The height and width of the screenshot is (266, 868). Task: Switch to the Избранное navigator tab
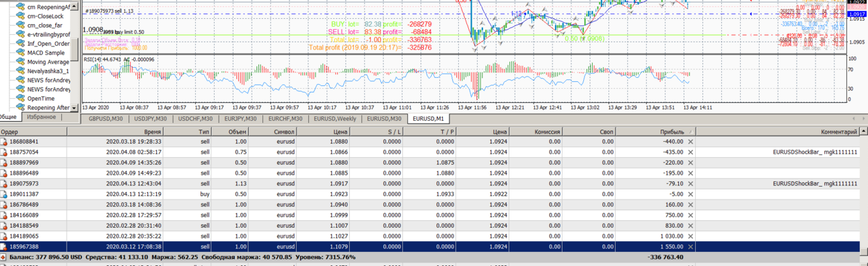42,118
